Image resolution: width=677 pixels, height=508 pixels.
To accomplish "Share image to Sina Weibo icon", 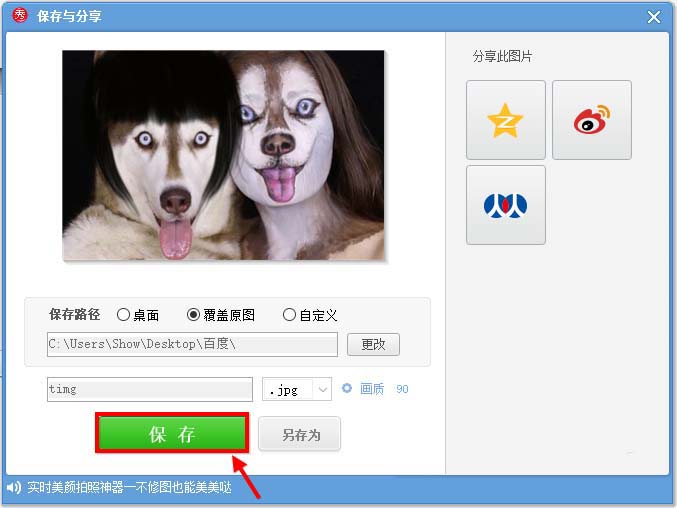I will pyautogui.click(x=592, y=120).
